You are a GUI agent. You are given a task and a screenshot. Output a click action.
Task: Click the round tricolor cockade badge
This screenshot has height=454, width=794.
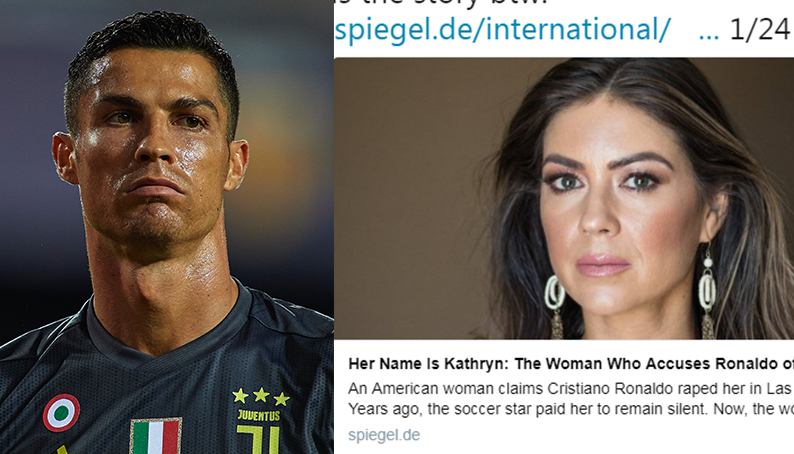coord(61,413)
